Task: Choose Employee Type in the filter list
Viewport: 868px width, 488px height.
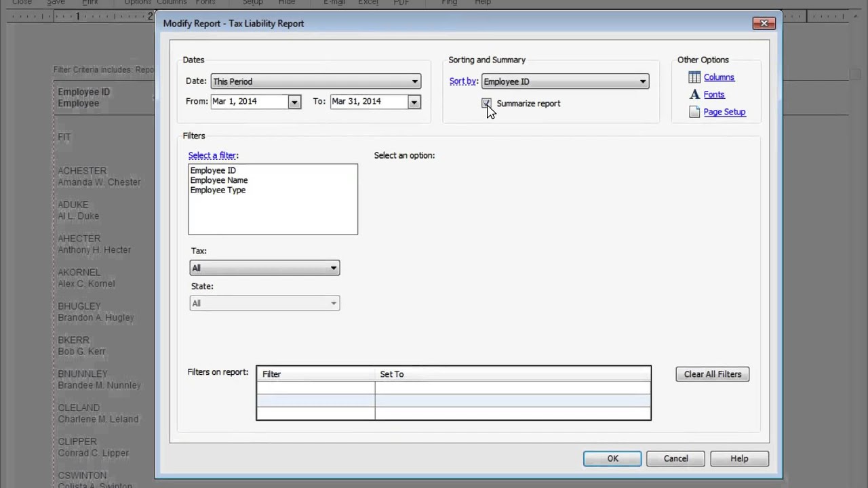Action: pos(218,190)
